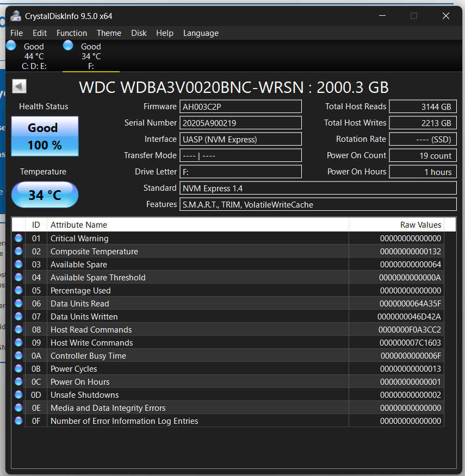This screenshot has height=476, width=465.
Task: Click the Firmware field AH003C2P
Action: click(x=240, y=107)
